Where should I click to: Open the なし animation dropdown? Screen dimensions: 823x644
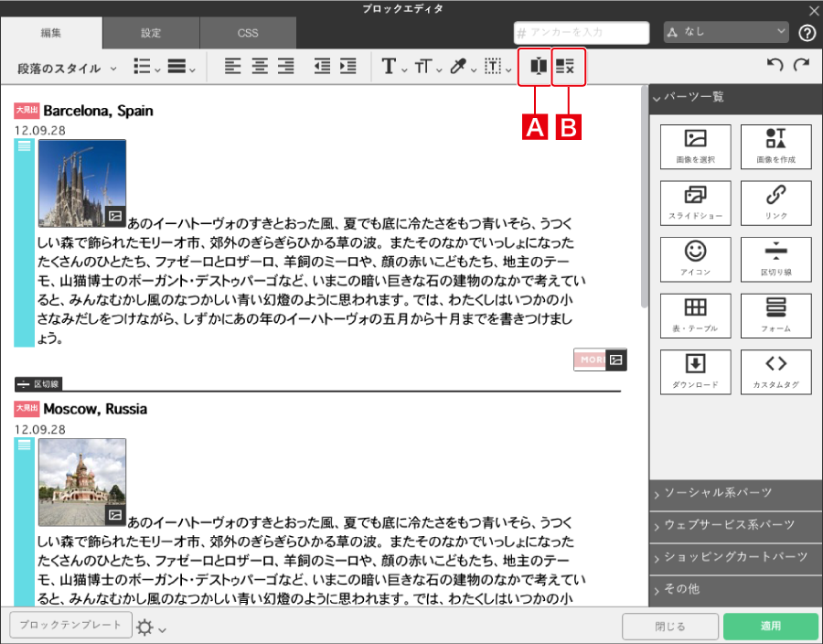click(726, 32)
